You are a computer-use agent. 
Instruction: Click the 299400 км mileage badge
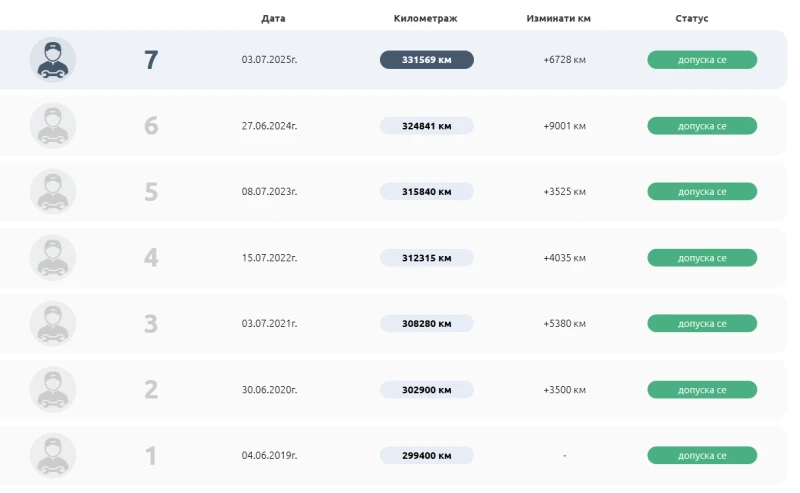coord(427,456)
